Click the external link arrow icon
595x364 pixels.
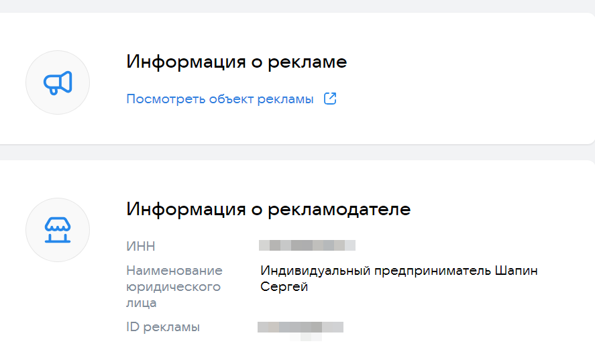pyautogui.click(x=330, y=99)
